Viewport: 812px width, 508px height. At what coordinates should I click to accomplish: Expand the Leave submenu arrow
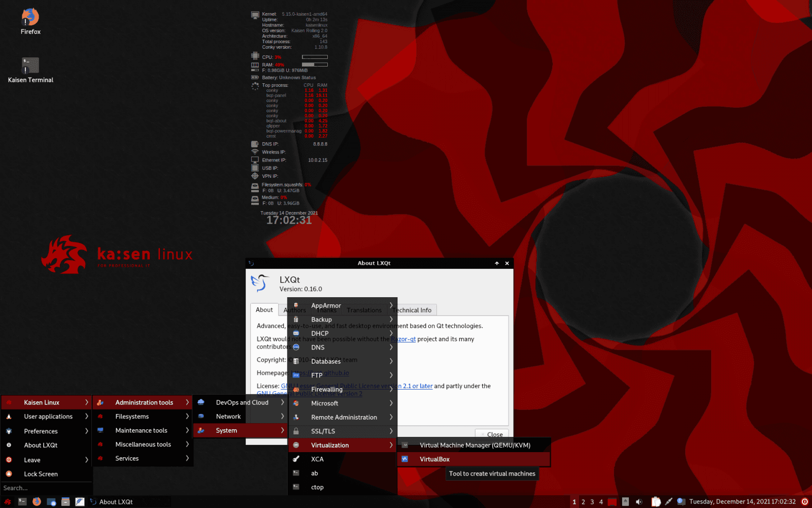[x=86, y=460]
